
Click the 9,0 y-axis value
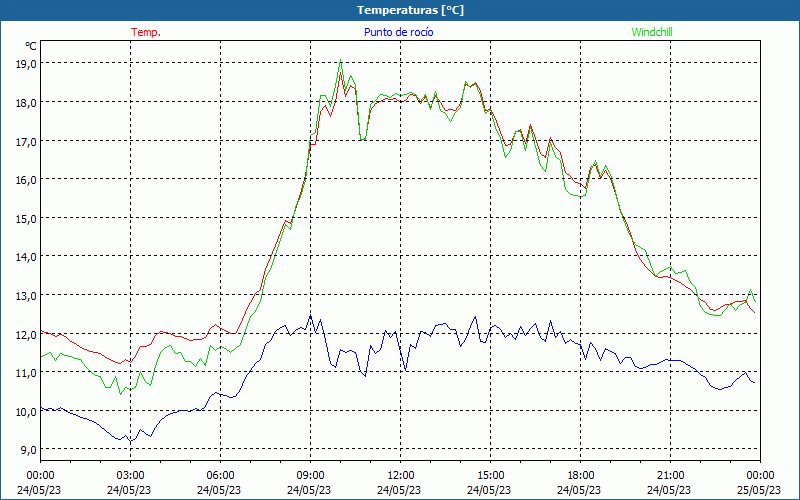point(29,449)
